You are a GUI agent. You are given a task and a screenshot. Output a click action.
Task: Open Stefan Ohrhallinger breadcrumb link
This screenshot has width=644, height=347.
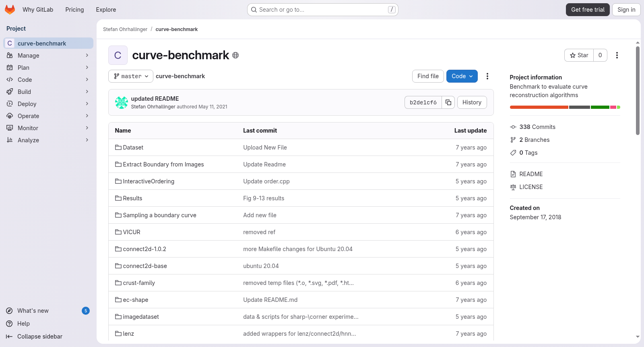coord(125,29)
